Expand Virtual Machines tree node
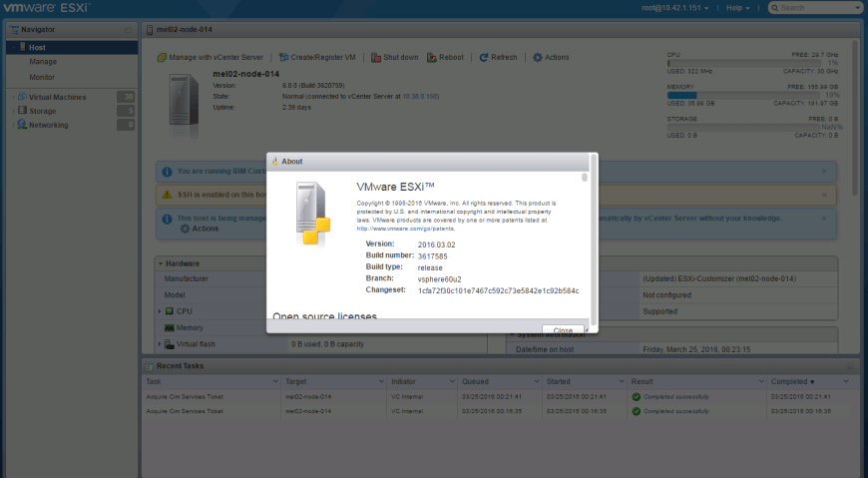This screenshot has height=478, width=868. click(13, 97)
